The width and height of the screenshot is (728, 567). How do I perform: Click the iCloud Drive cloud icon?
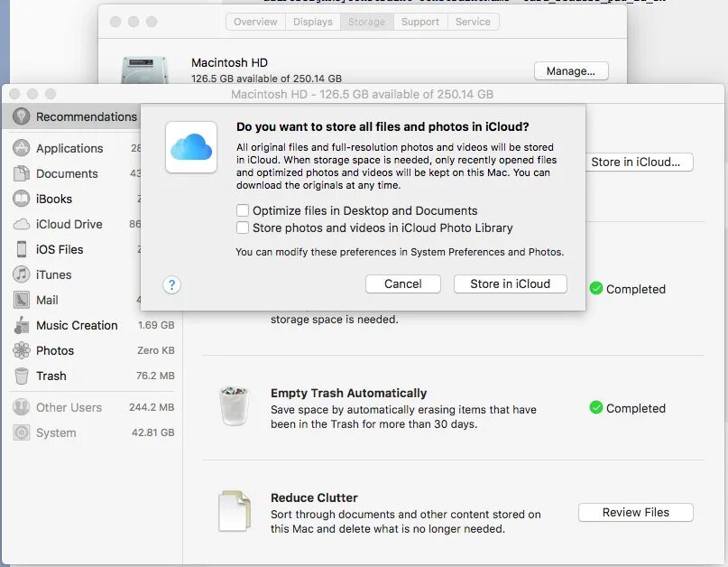pos(21,224)
